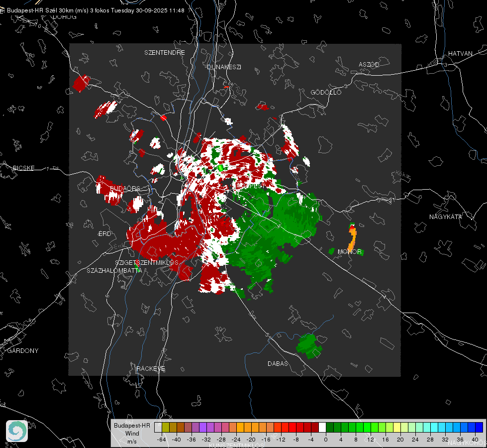The image size is (487, 448).
Task: Click the swirl logo icon in the corner
Action: pos(17,431)
